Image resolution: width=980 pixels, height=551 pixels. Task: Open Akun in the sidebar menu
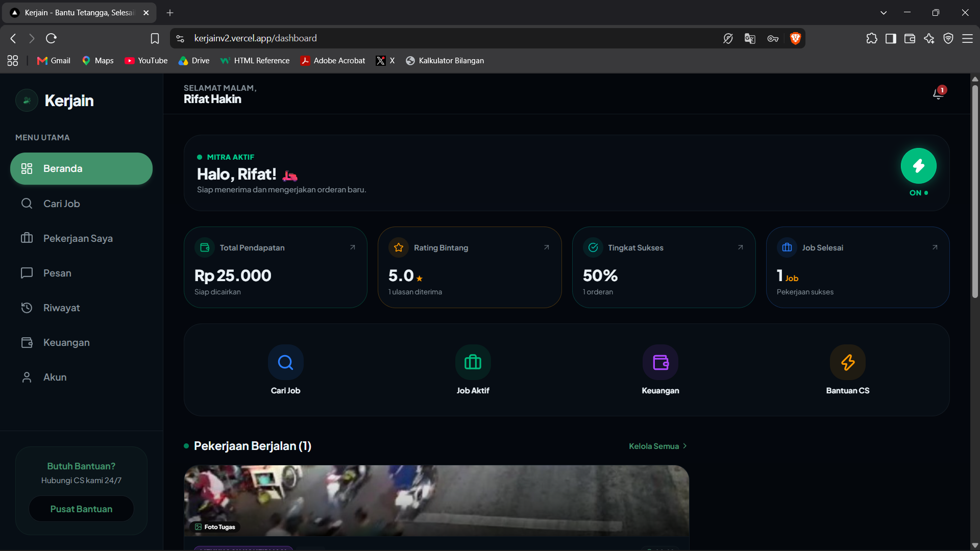(x=81, y=377)
